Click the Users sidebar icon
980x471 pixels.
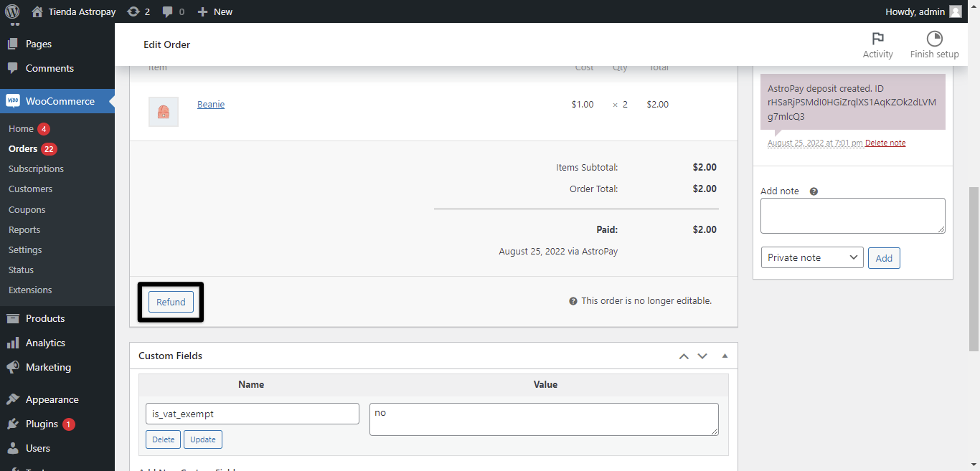point(13,448)
